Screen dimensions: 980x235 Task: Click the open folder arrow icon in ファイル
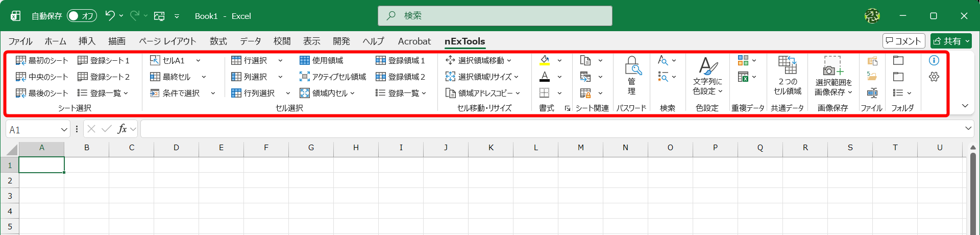click(872, 77)
